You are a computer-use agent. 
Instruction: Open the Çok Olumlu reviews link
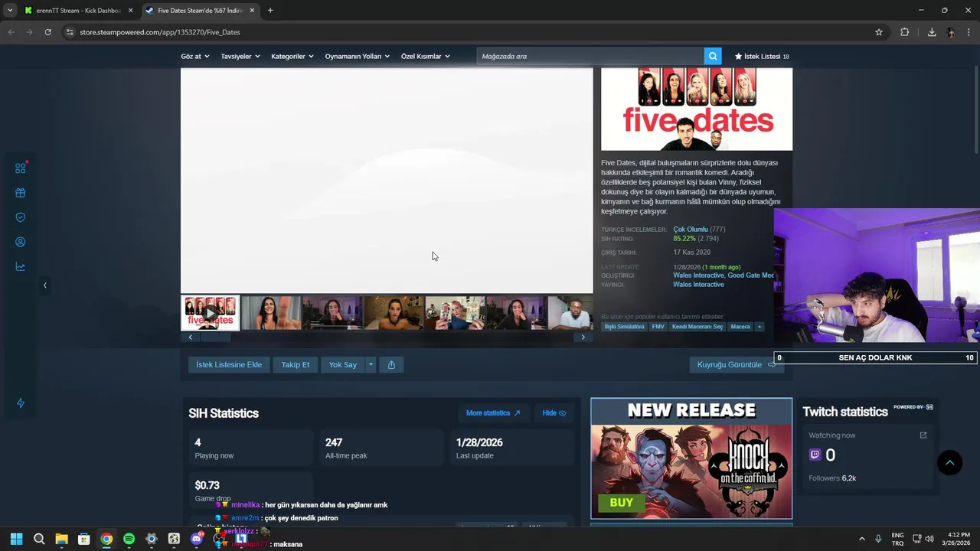[691, 230]
